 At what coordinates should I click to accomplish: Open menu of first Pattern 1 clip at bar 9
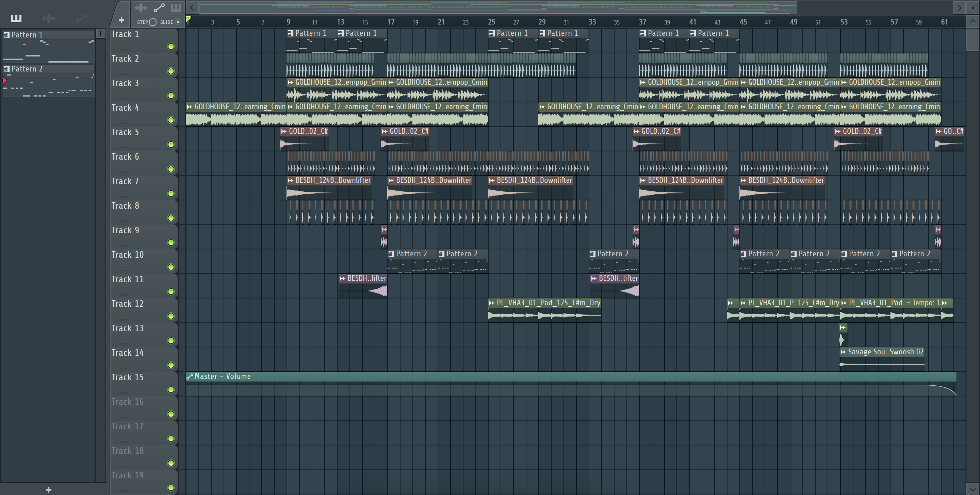coord(291,33)
